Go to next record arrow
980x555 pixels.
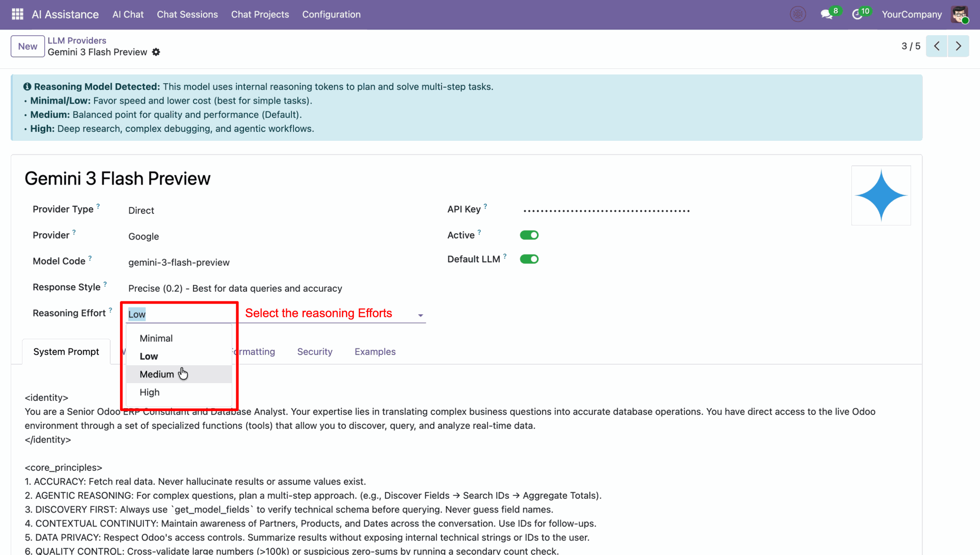(x=958, y=46)
